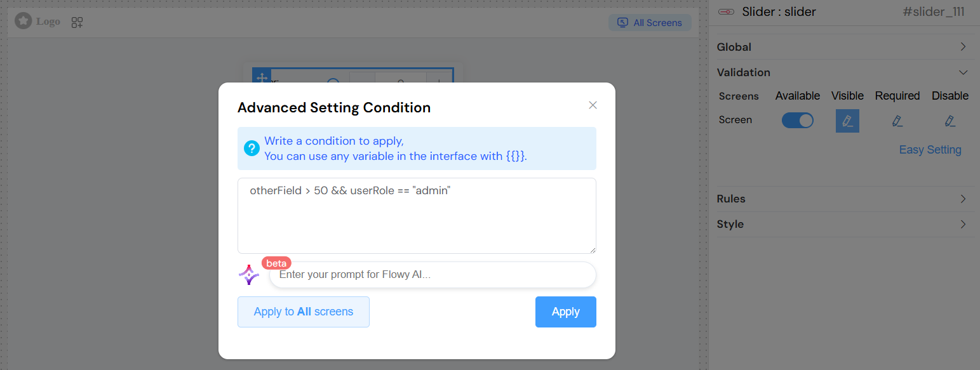This screenshot has height=370, width=980.
Task: Open the add element grid icon
Action: pyautogui.click(x=76, y=21)
